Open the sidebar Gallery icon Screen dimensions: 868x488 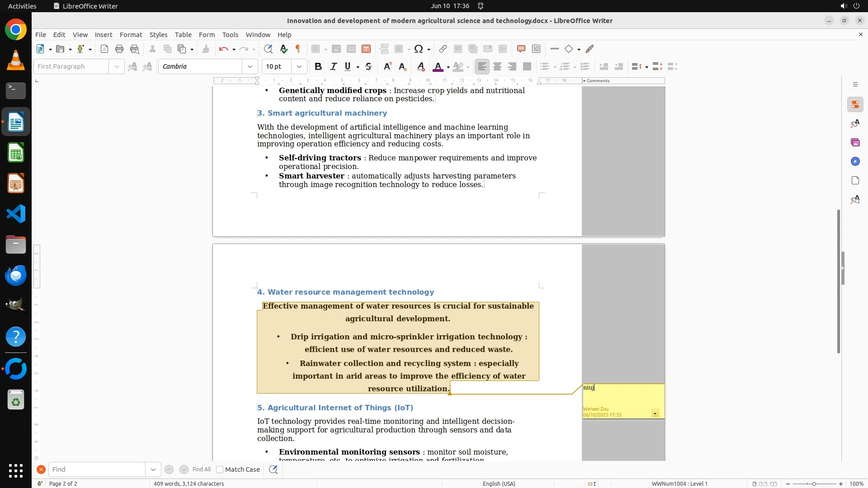pyautogui.click(x=855, y=143)
